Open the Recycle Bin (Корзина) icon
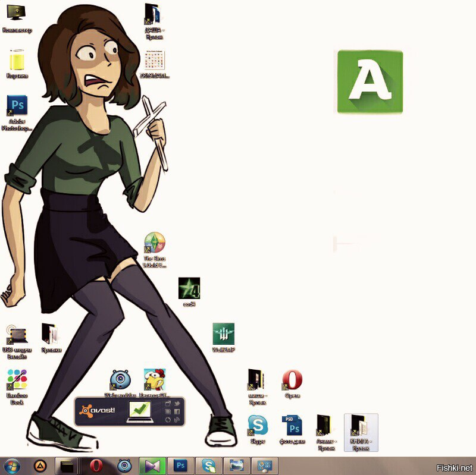The height and width of the screenshot is (475, 476). click(17, 64)
